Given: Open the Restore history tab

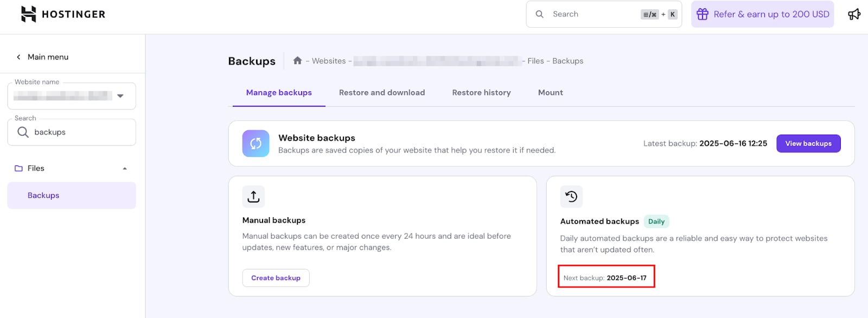Looking at the screenshot, I should pyautogui.click(x=481, y=93).
